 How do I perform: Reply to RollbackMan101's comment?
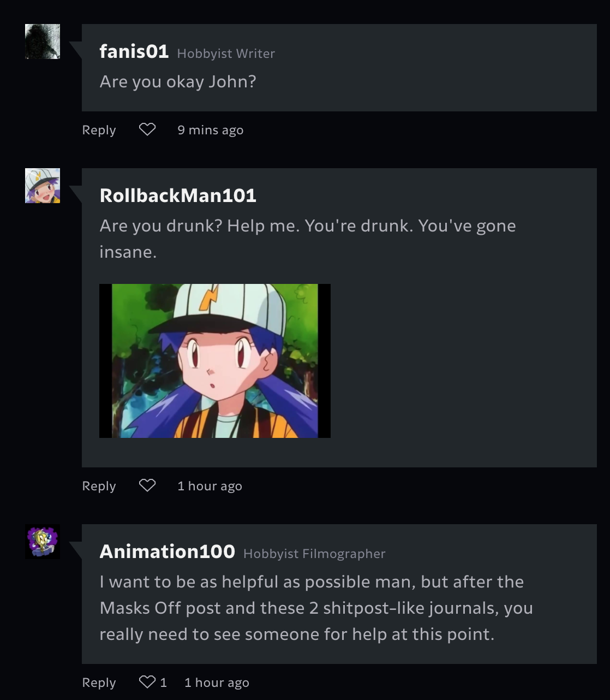(x=99, y=486)
